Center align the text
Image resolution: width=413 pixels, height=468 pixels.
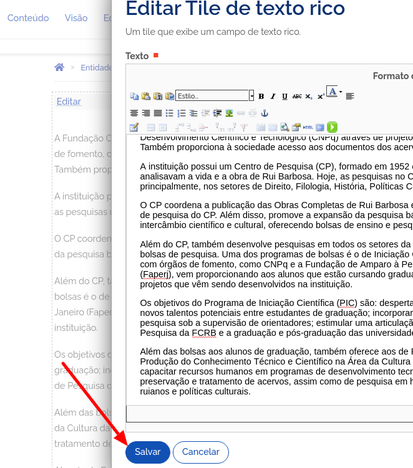[x=134, y=113]
